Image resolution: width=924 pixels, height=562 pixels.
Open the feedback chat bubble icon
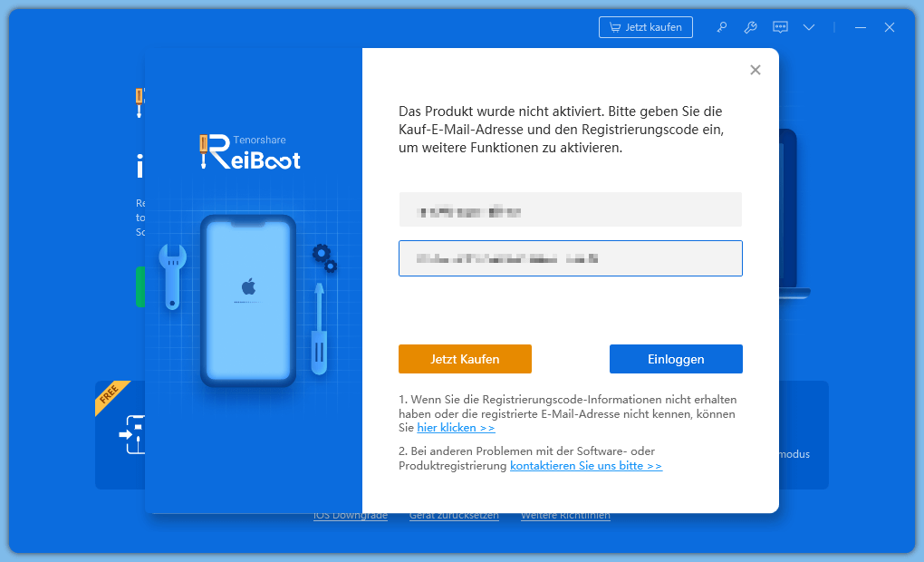pos(780,27)
